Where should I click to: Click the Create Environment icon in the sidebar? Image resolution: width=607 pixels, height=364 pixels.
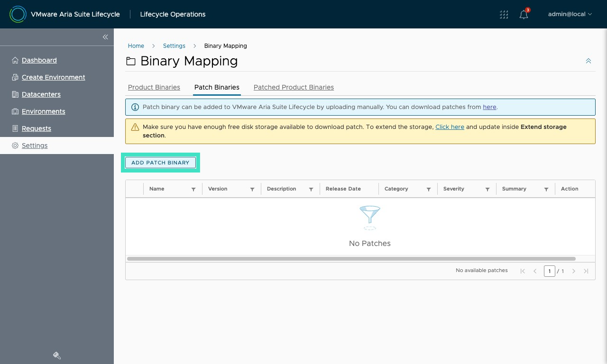(x=15, y=77)
